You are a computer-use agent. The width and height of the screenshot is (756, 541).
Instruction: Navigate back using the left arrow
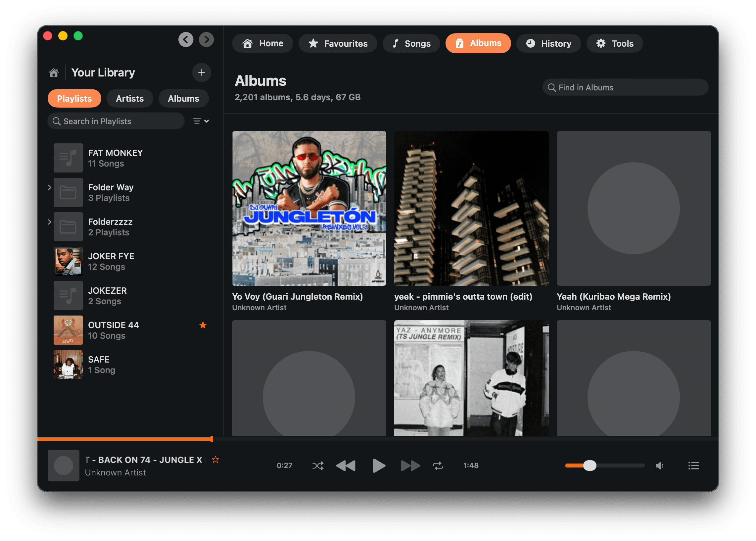pyautogui.click(x=186, y=40)
